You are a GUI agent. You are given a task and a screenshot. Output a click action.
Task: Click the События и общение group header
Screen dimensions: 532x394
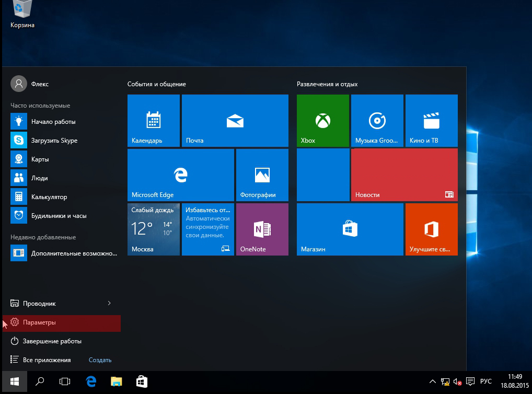pyautogui.click(x=157, y=84)
